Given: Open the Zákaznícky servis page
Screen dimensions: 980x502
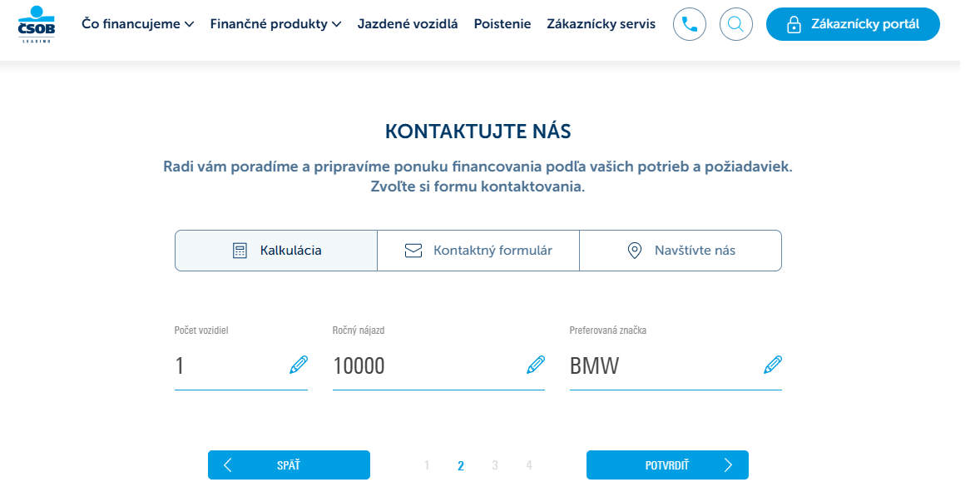Looking at the screenshot, I should click(x=601, y=24).
